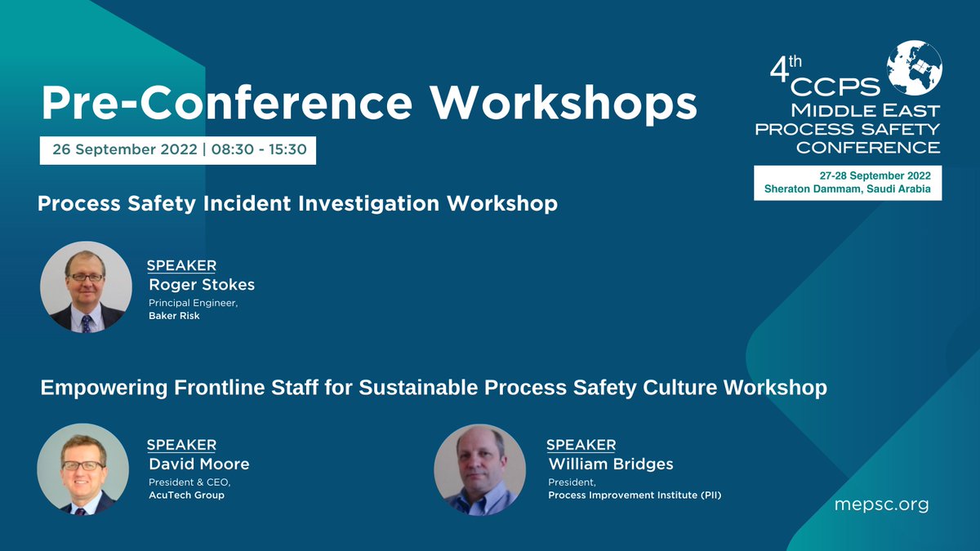Click Process Safety Incident Investigation Workshop title

click(297, 204)
